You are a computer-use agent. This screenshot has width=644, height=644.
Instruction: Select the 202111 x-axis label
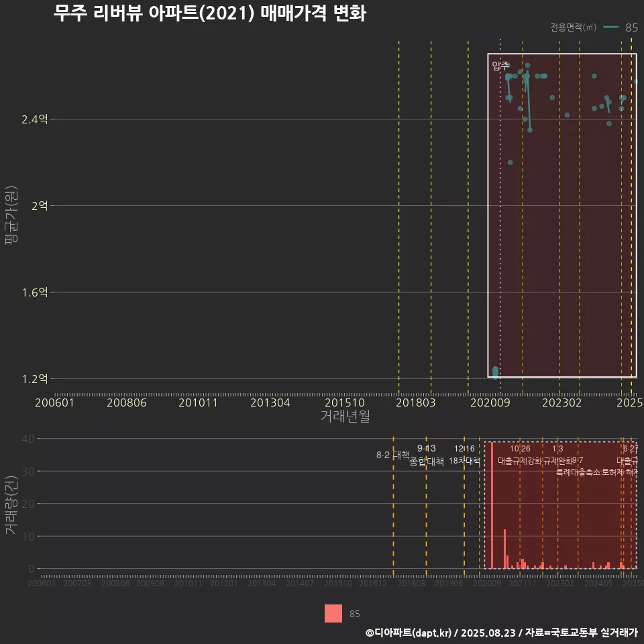coord(522,583)
